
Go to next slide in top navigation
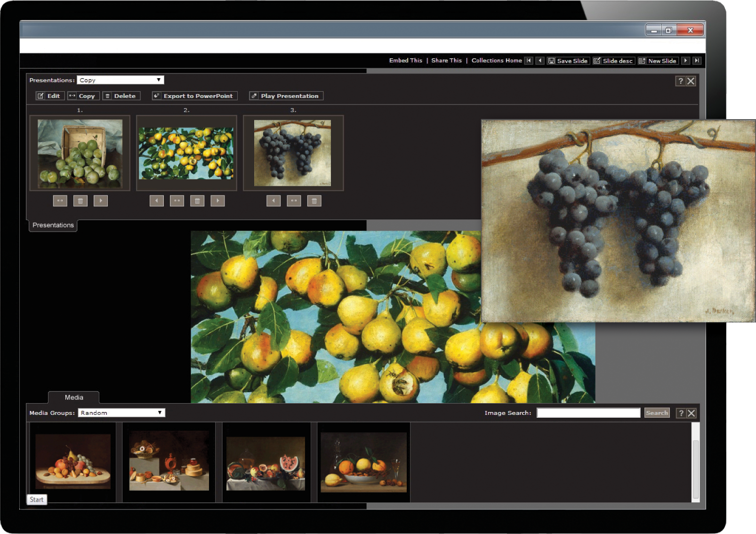click(x=686, y=61)
